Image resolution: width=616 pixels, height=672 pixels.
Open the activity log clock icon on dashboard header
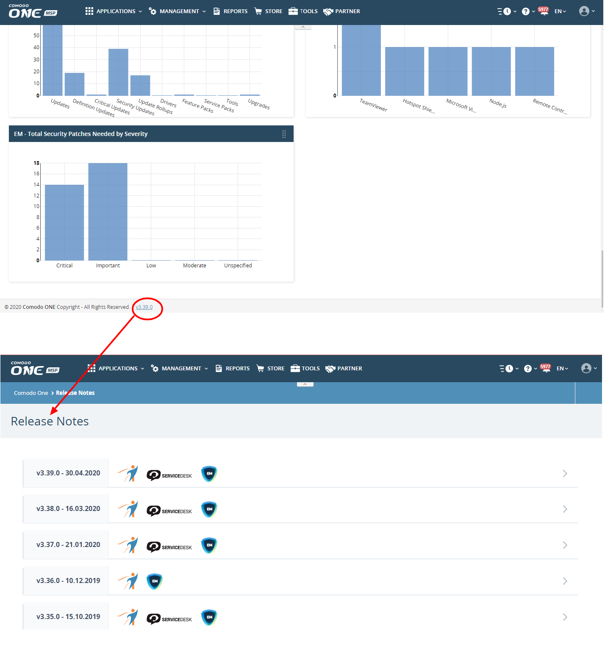tap(507, 11)
